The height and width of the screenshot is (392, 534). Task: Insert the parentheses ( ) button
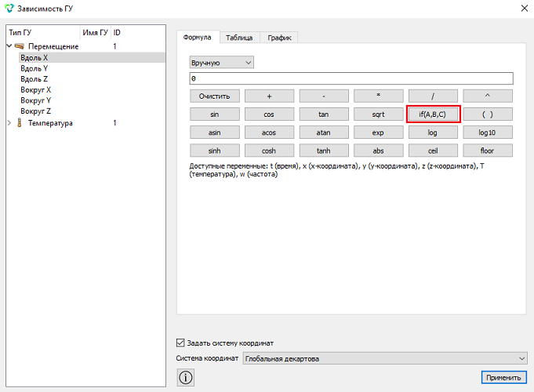tap(487, 114)
